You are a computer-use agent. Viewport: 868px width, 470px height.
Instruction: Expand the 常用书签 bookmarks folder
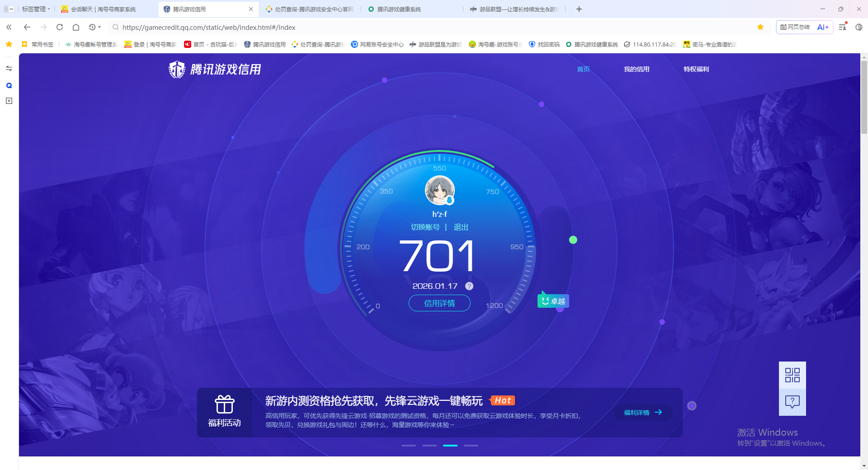[41, 44]
